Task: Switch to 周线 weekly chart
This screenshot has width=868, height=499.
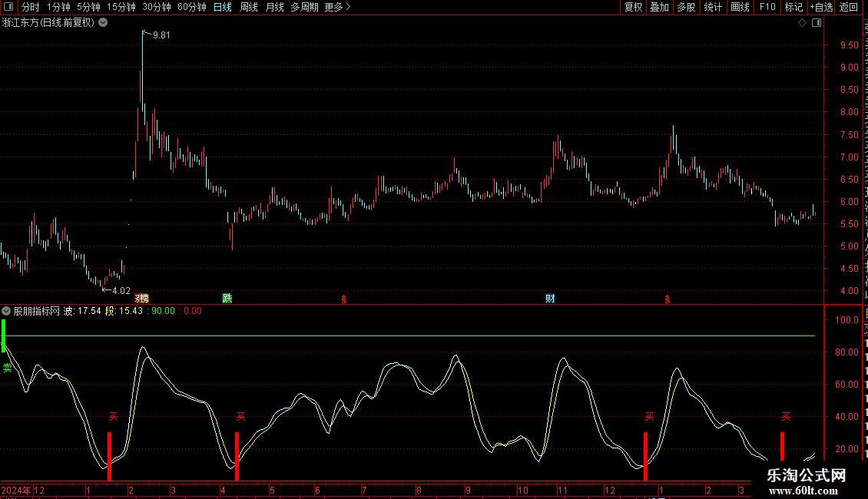Action: point(249,7)
